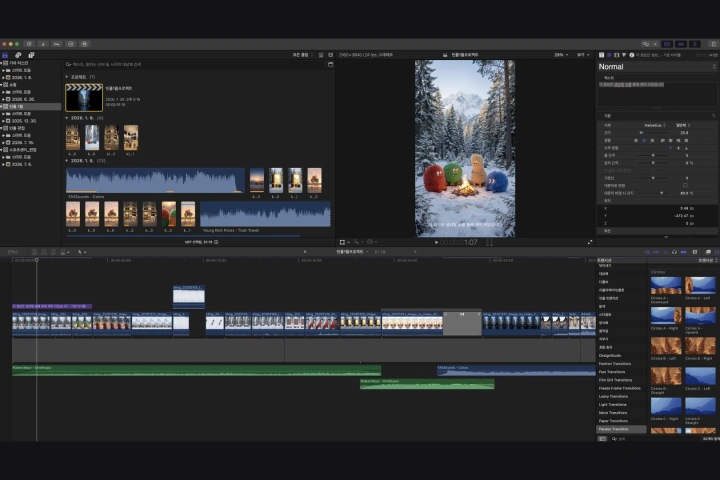Select the project clapperboard thumbnail
The image size is (720, 480).
[84, 97]
